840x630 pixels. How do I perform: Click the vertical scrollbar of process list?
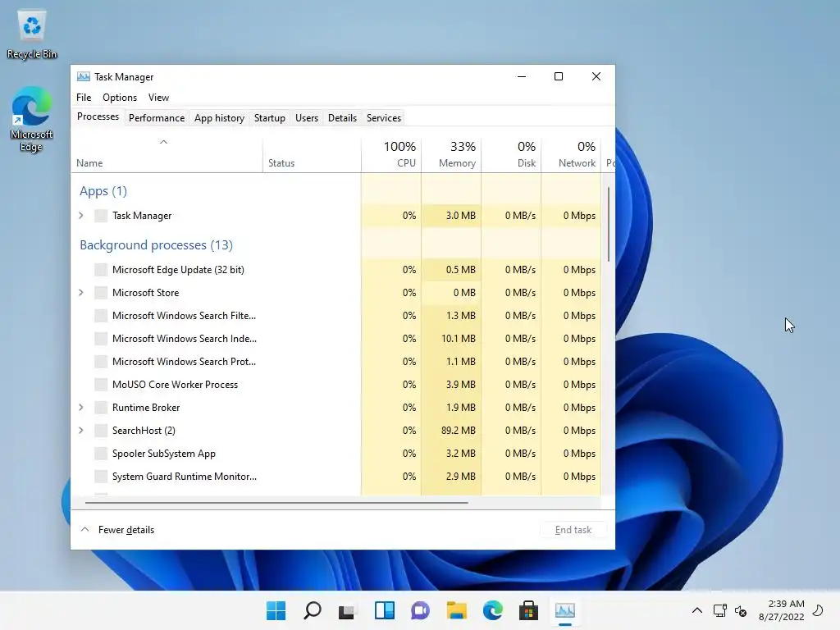[609, 224]
